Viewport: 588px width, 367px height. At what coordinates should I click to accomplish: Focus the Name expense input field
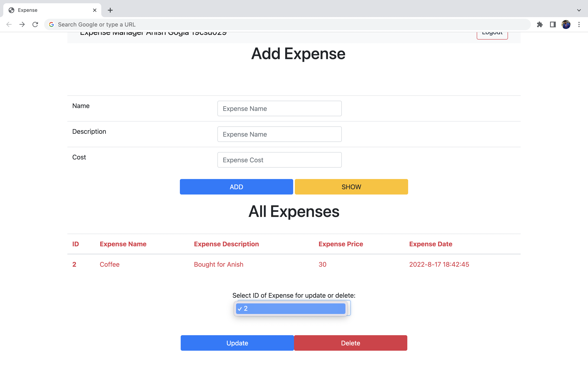[280, 108]
